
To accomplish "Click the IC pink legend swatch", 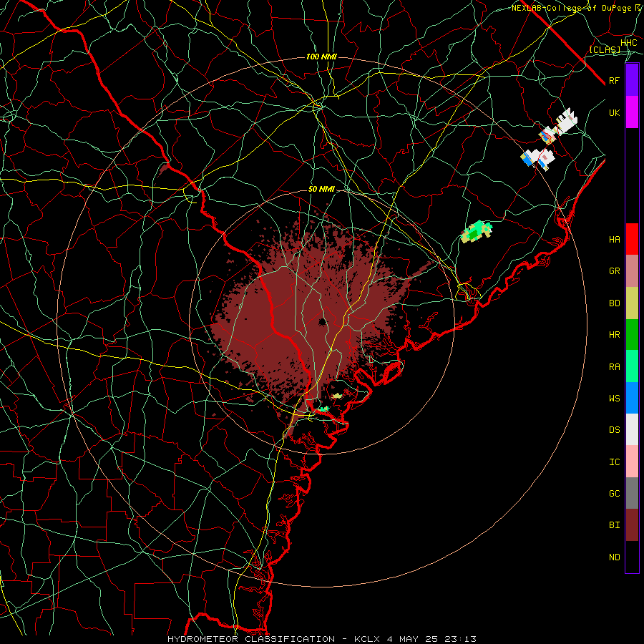I will click(x=632, y=462).
